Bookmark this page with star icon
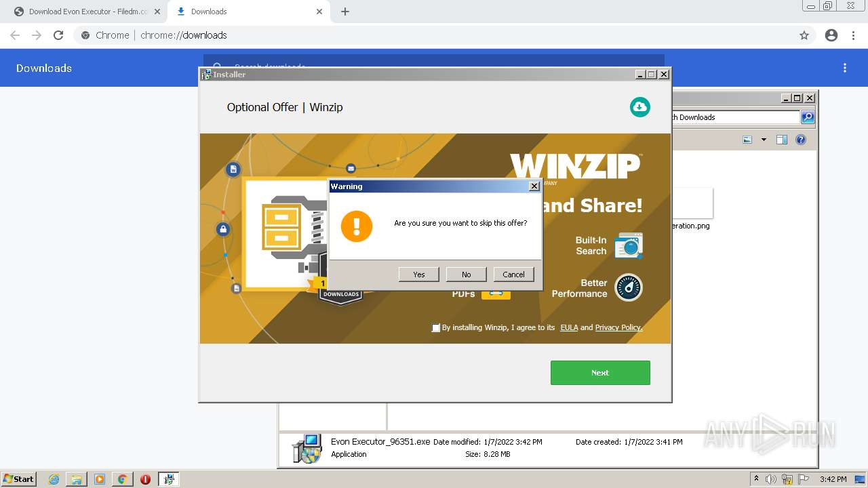 [x=804, y=35]
